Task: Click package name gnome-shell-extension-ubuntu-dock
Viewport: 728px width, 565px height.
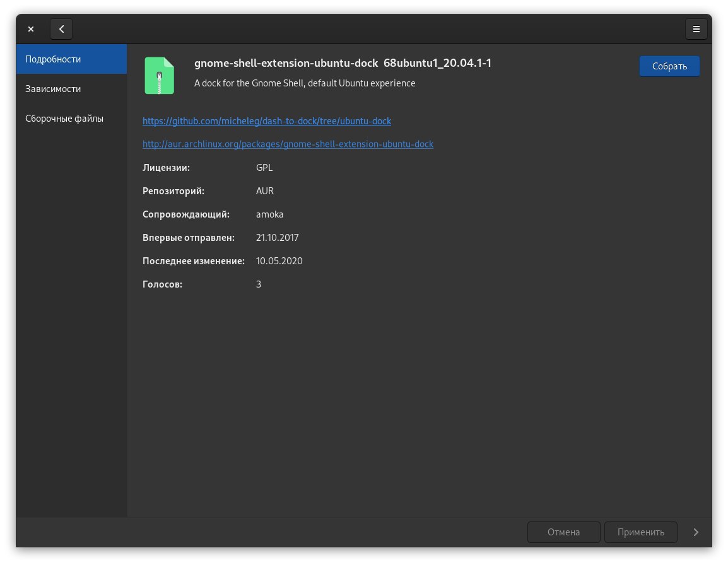Action: click(286, 63)
